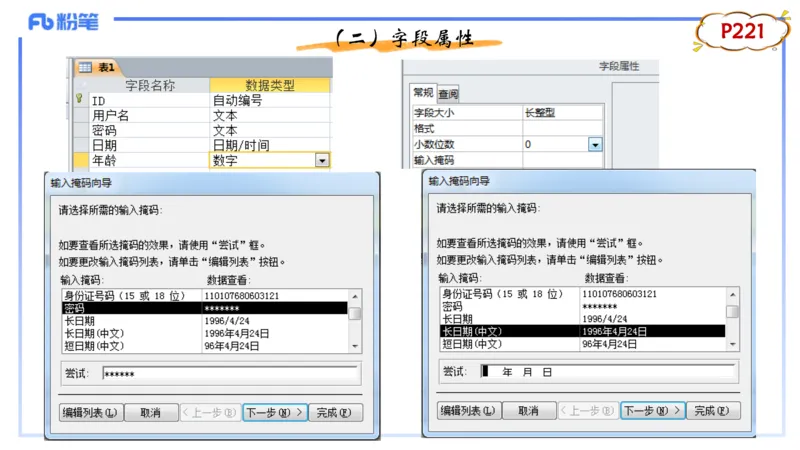The height and width of the screenshot is (450, 800).
Task: Click 编辑列表 button in right wizard
Action: (x=468, y=410)
